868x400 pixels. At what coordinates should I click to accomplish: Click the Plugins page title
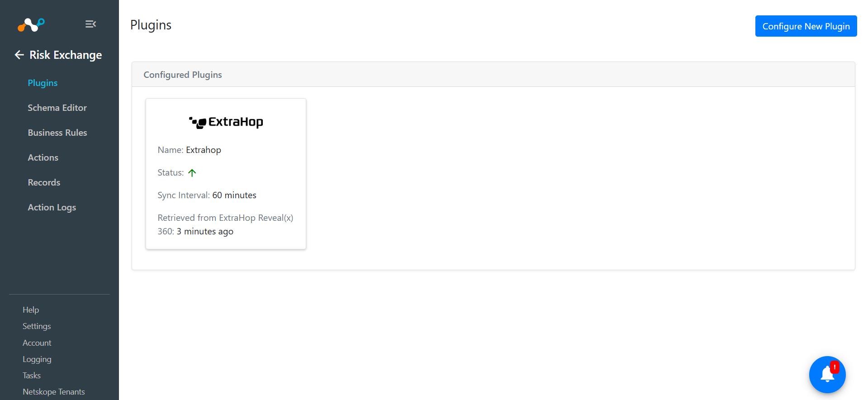pos(151,25)
